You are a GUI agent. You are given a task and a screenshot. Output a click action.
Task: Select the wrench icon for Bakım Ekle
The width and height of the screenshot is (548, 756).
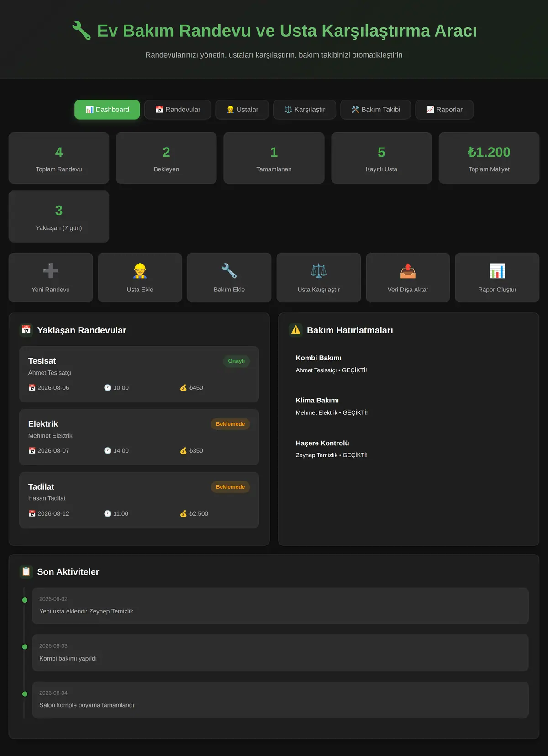tap(229, 271)
